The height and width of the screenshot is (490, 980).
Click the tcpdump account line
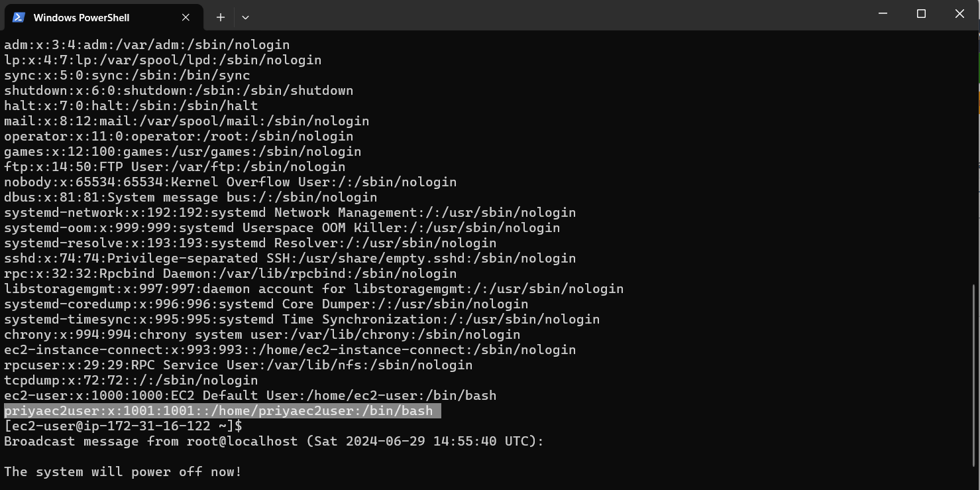[131, 381]
